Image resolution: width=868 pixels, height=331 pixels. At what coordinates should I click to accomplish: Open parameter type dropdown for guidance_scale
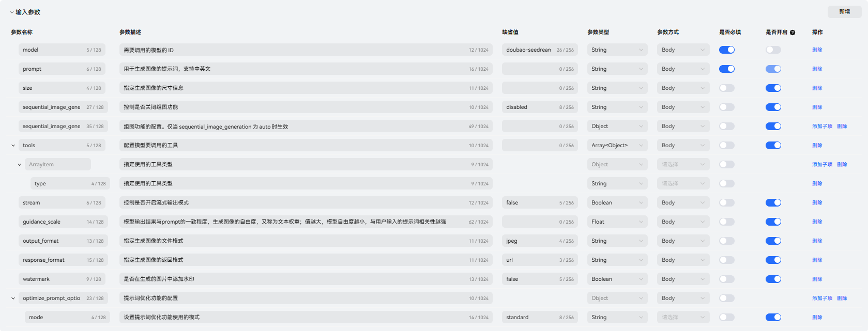617,222
